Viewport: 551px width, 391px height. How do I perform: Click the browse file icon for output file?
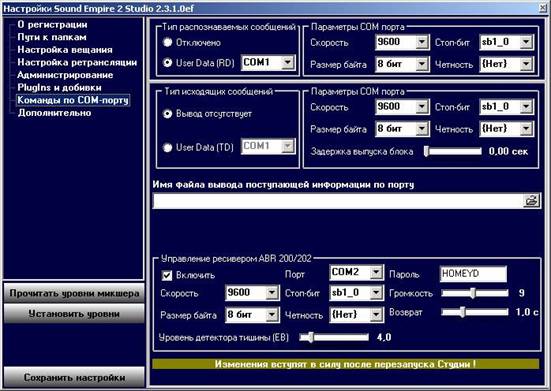(532, 201)
